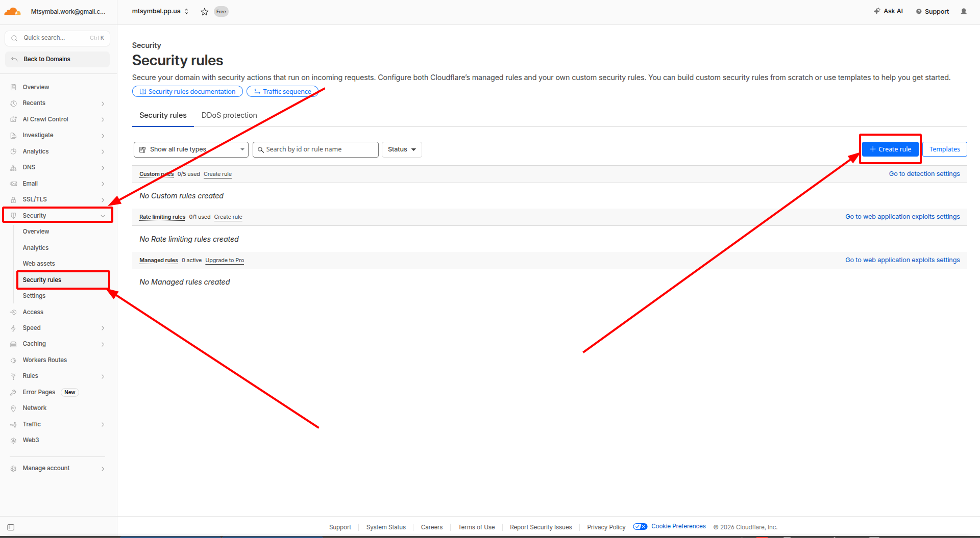Click the Caching icon in sidebar
Screen dimensions: 980x538
(x=13, y=344)
